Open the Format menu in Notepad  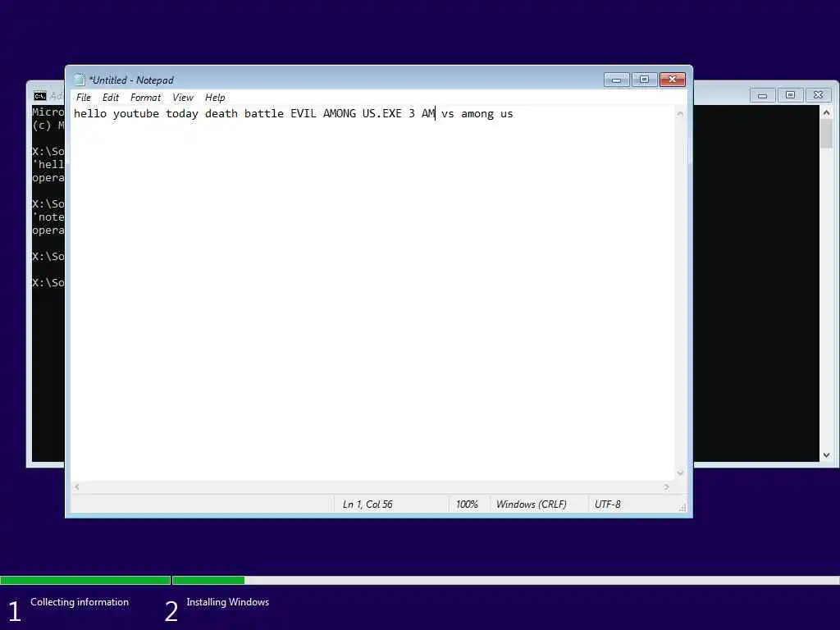point(145,98)
